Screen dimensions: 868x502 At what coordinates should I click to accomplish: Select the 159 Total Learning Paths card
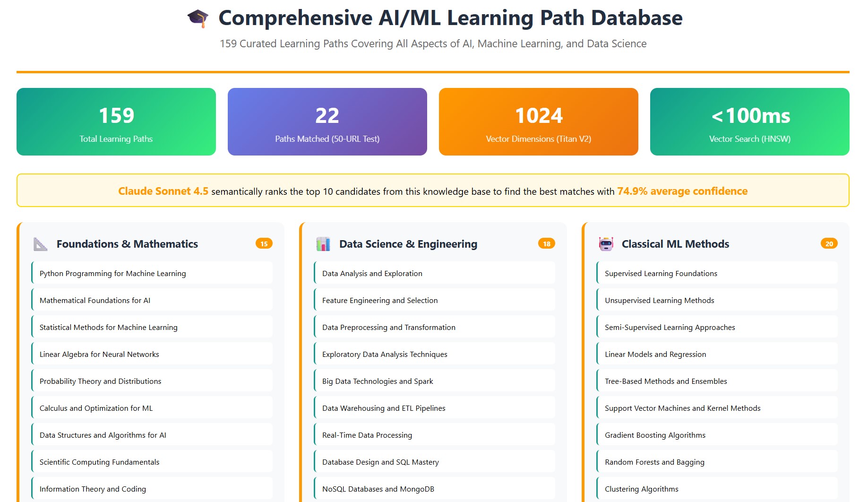[116, 121]
